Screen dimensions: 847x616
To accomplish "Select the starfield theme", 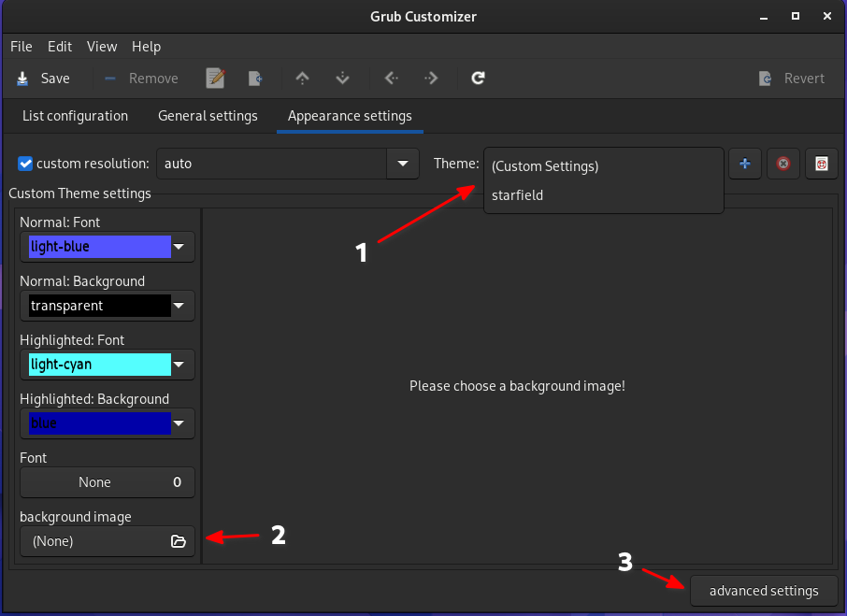I will tap(516, 195).
